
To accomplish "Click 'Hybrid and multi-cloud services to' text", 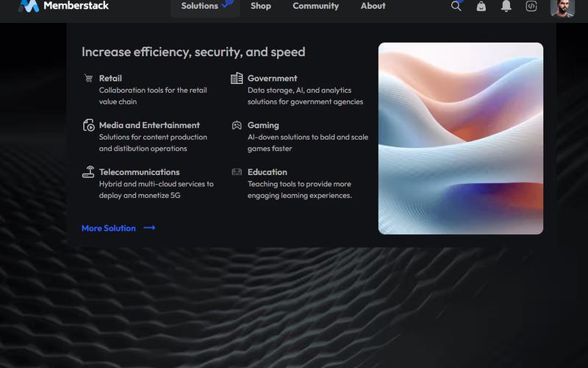I will point(157,184).
